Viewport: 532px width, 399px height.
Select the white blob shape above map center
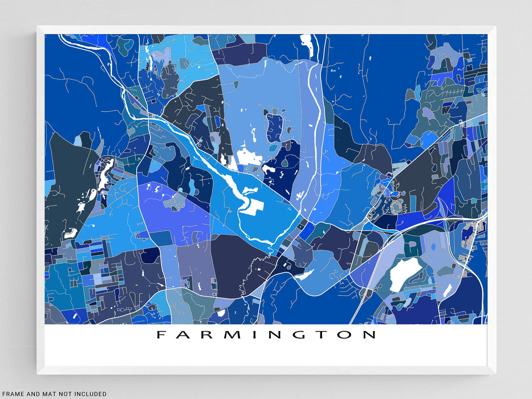(249, 157)
